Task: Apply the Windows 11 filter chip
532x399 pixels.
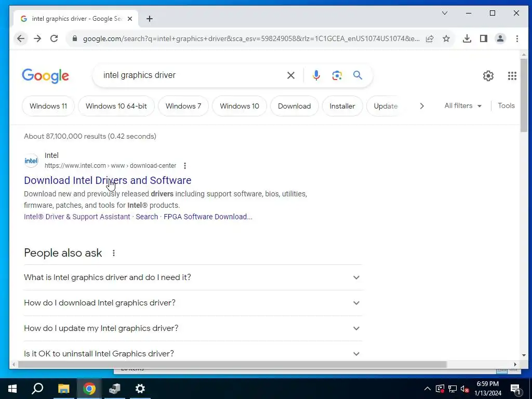Action: click(x=48, y=106)
